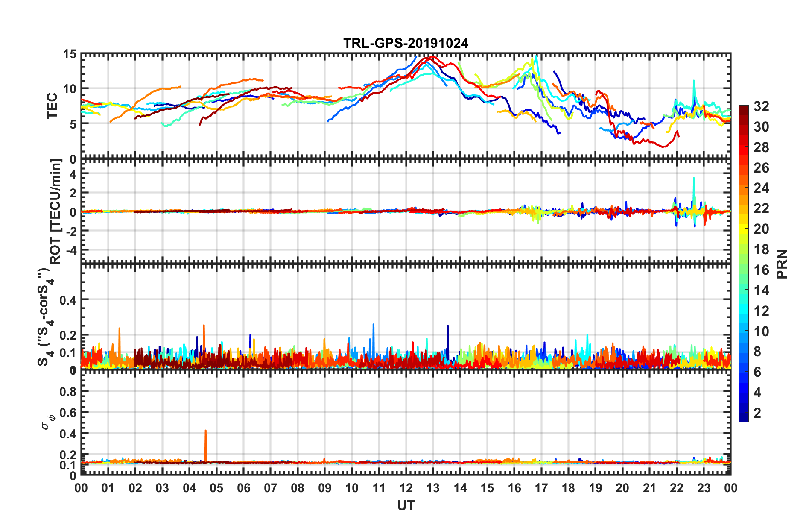Click the PRN color gradient bar

coord(744,264)
